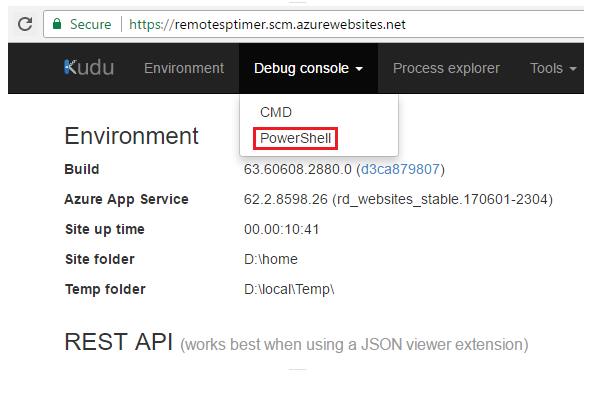The image size is (596, 394).
Task: Expand the Tools dropdown menu
Action: coord(553,68)
